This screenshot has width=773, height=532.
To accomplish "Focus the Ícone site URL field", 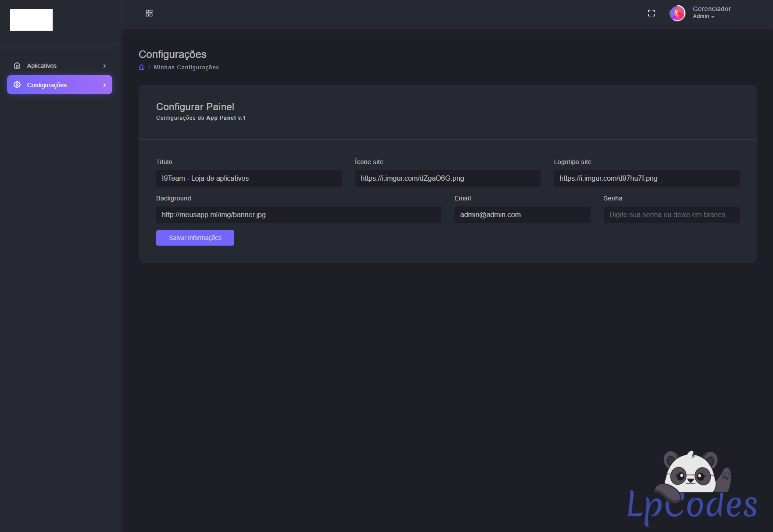I will [x=447, y=179].
